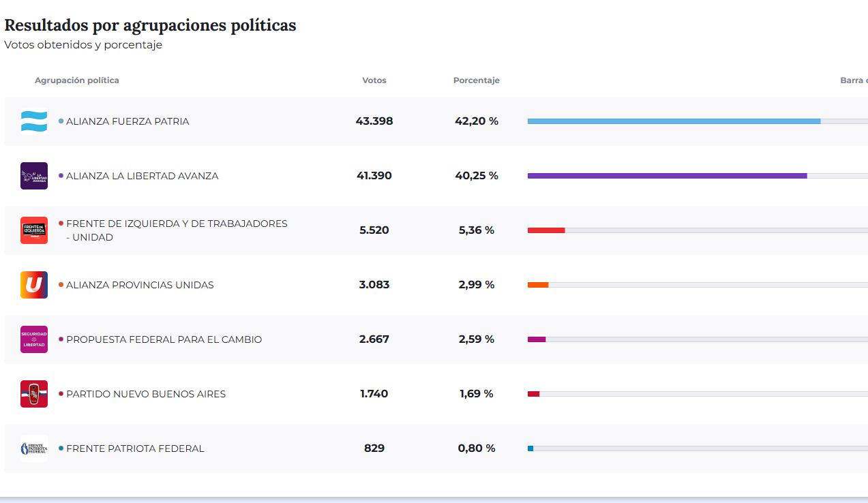The width and height of the screenshot is (868, 503).
Task: Click the 40,25 % percentage value
Action: point(477,176)
